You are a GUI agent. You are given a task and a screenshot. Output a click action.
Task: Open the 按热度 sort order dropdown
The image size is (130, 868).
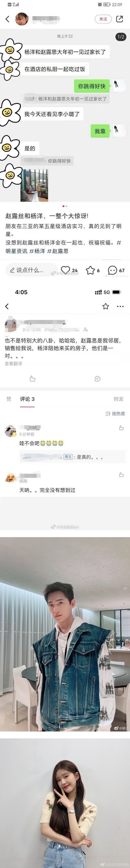(x=115, y=413)
